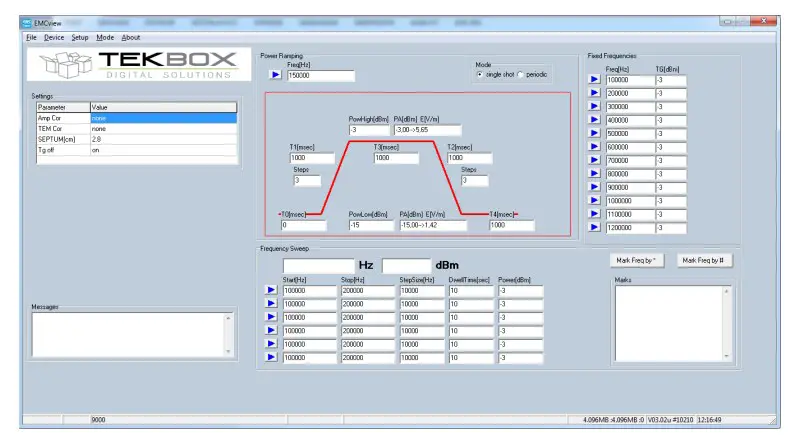Select the TEM Cor parameter row
The height and width of the screenshot is (435, 789).
click(136, 128)
